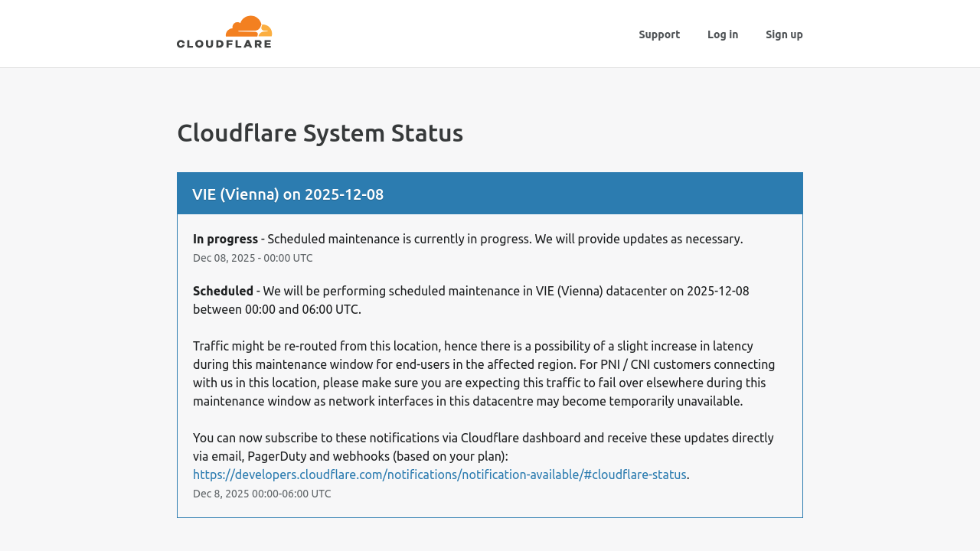This screenshot has height=551, width=980.
Task: Click the In progress status label
Action: click(225, 238)
